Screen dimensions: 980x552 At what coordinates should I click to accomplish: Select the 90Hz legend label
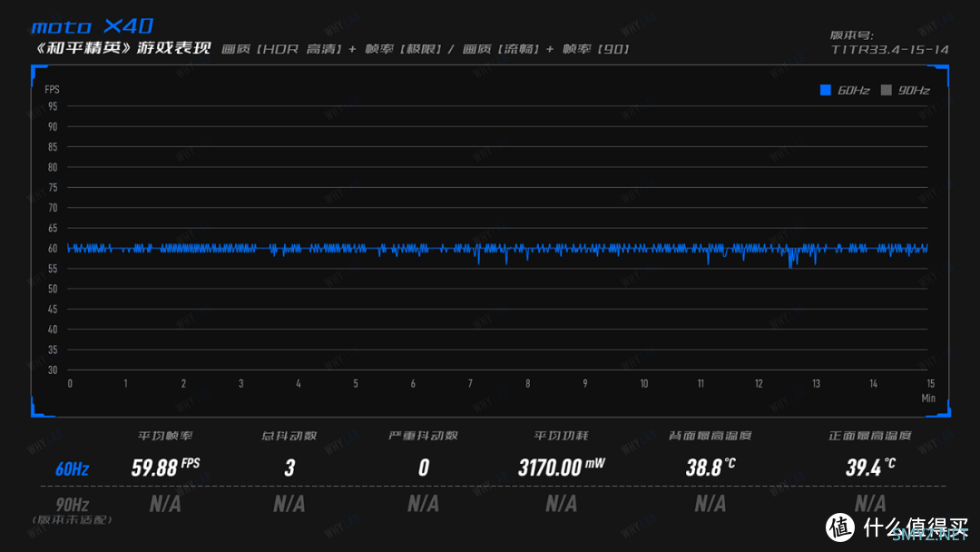914,91
